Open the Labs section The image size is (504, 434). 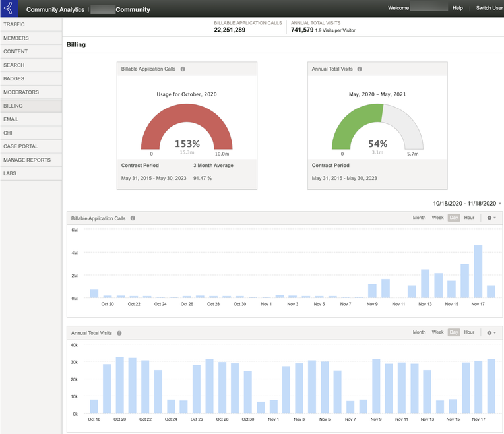point(31,173)
